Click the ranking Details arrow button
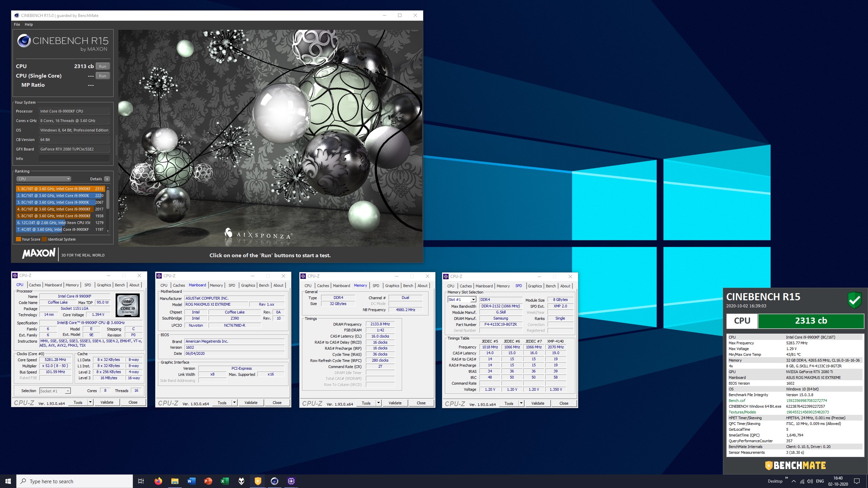868x488 pixels. point(107,179)
